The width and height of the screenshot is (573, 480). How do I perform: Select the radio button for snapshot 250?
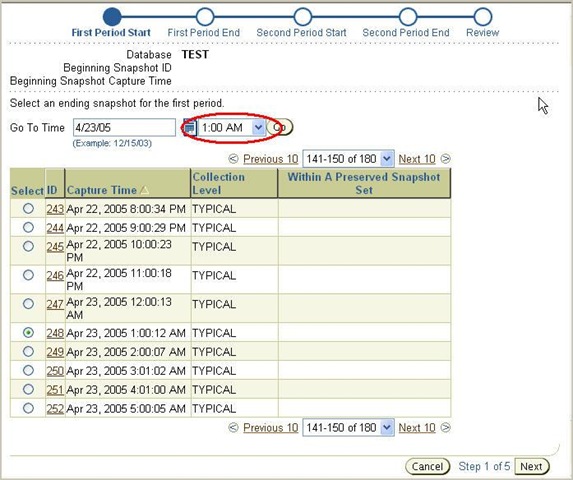28,370
